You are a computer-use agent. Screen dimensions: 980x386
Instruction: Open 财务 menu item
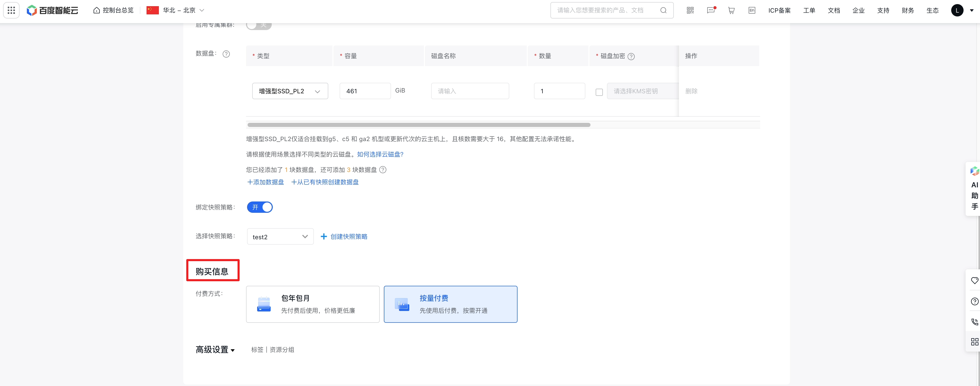point(908,11)
